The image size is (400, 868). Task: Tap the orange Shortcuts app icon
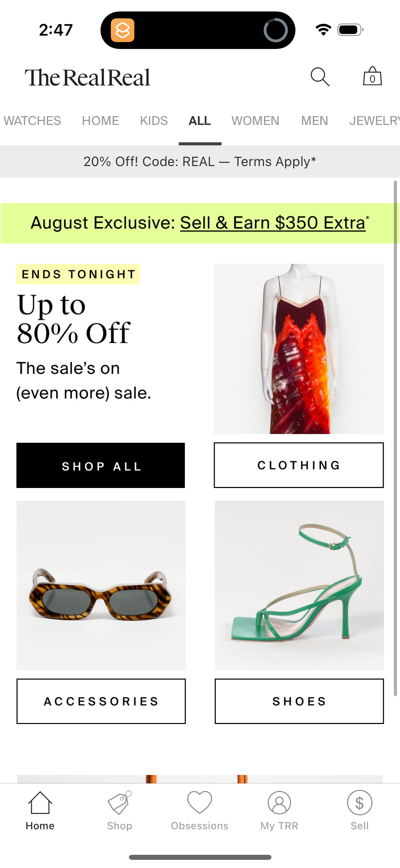pos(122,30)
